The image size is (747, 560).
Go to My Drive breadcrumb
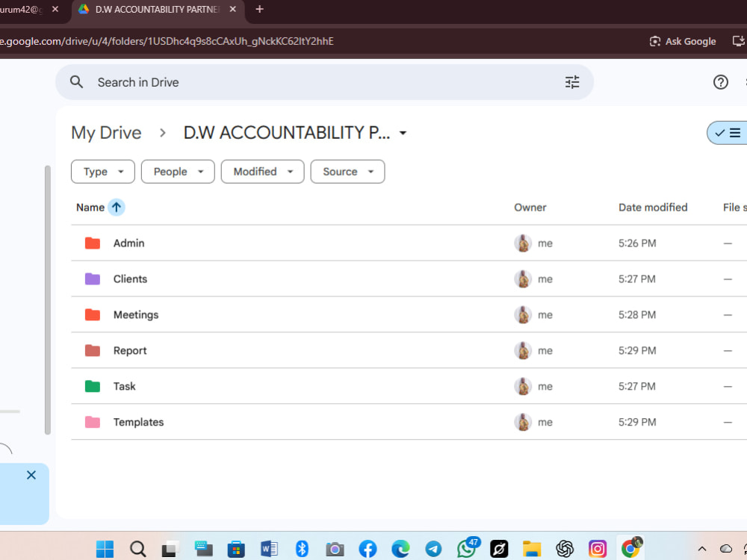(106, 133)
